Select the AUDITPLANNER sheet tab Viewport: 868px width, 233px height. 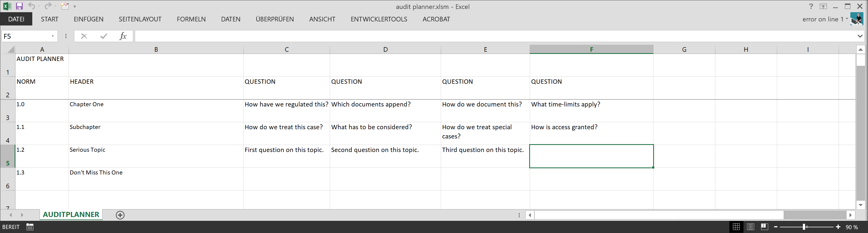71,215
